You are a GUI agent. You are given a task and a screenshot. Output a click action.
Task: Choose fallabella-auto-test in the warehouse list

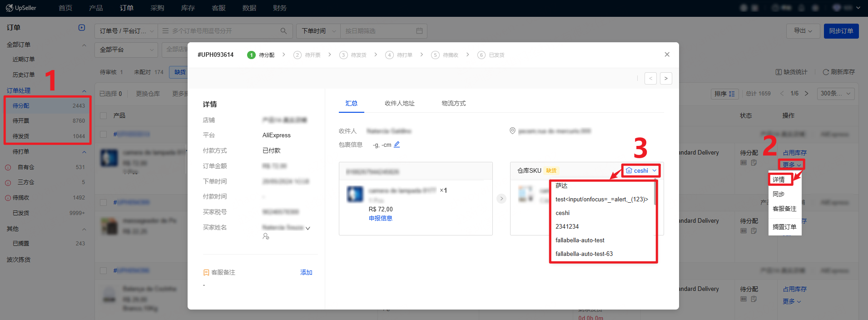[x=580, y=240]
